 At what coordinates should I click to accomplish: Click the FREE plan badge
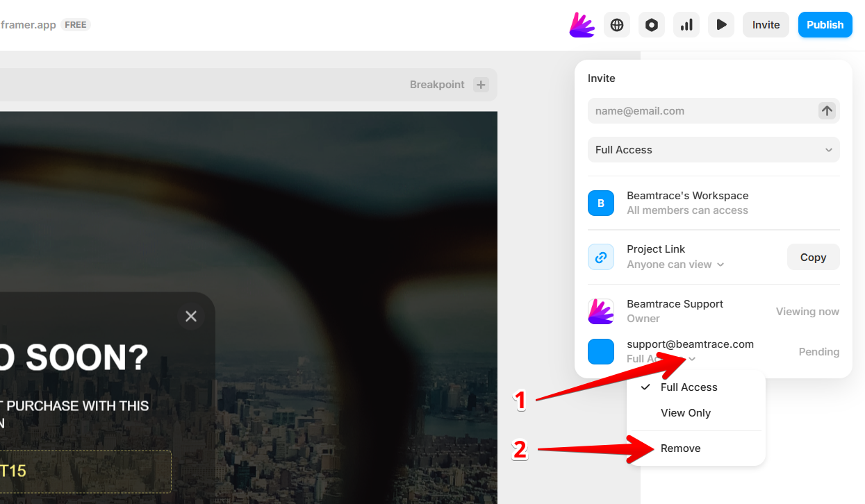pyautogui.click(x=76, y=25)
